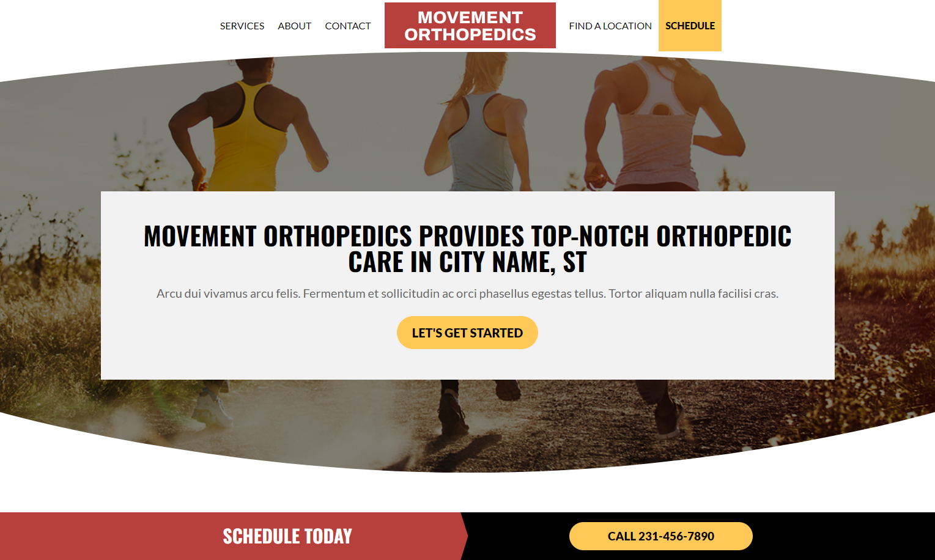Viewport: 935px width, 560px height.
Task: Select the hero headline about orthopedic care
Action: (x=467, y=249)
